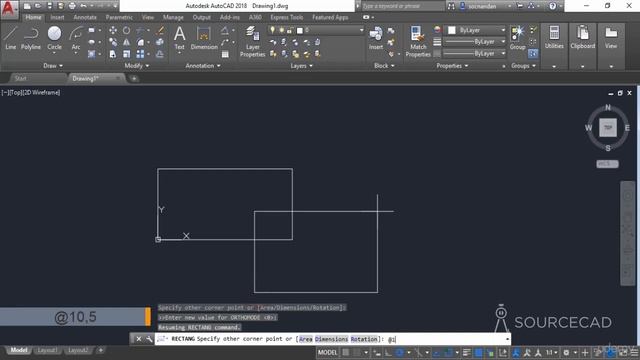The width and height of the screenshot is (640, 360).
Task: Switch to the Insert ribbon tab
Action: (57, 18)
